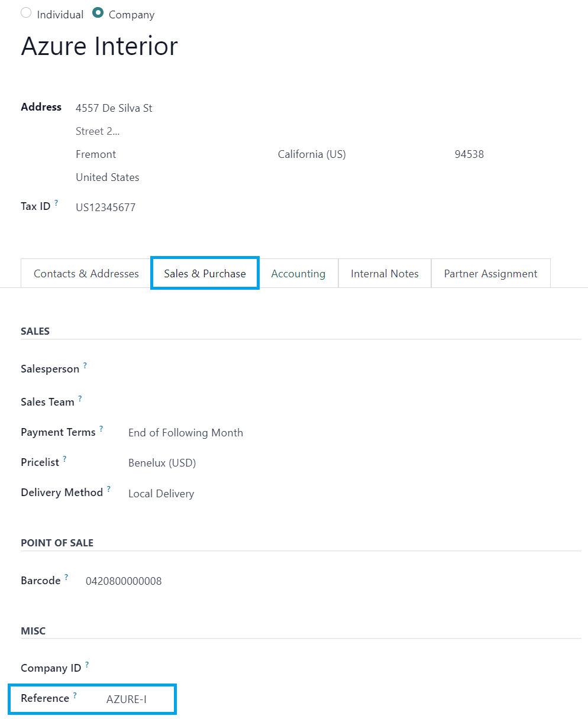Click the MISC section heading
This screenshot has height=719, width=588.
click(x=33, y=631)
